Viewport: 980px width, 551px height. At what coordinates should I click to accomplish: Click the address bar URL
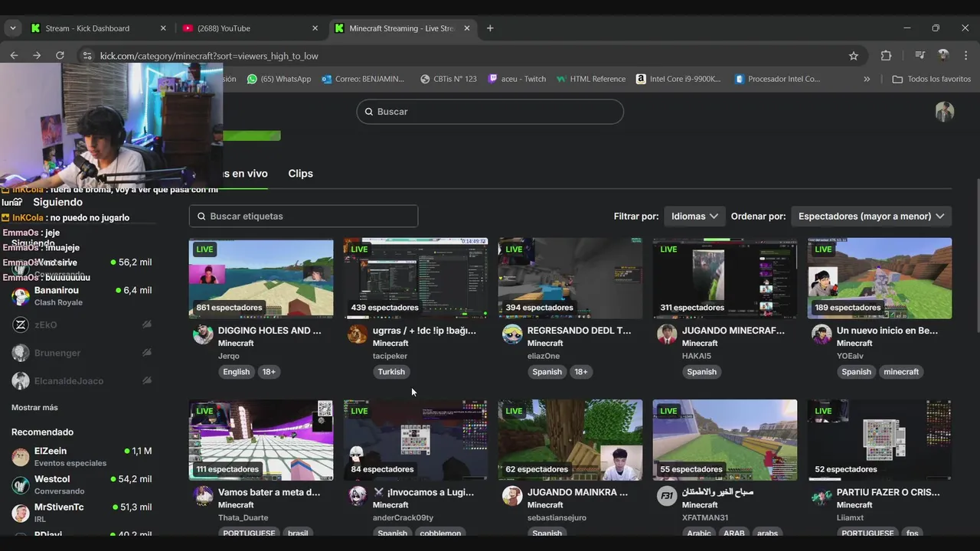[x=209, y=56]
